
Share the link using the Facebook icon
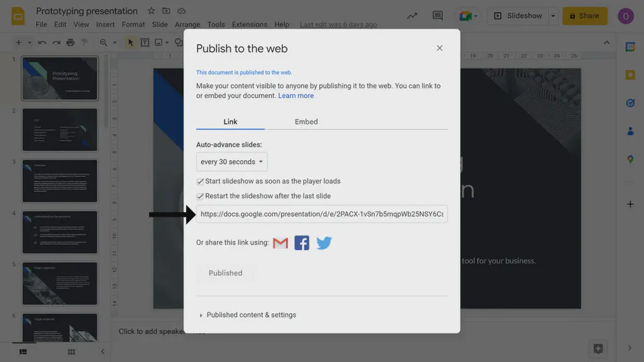pyautogui.click(x=302, y=243)
